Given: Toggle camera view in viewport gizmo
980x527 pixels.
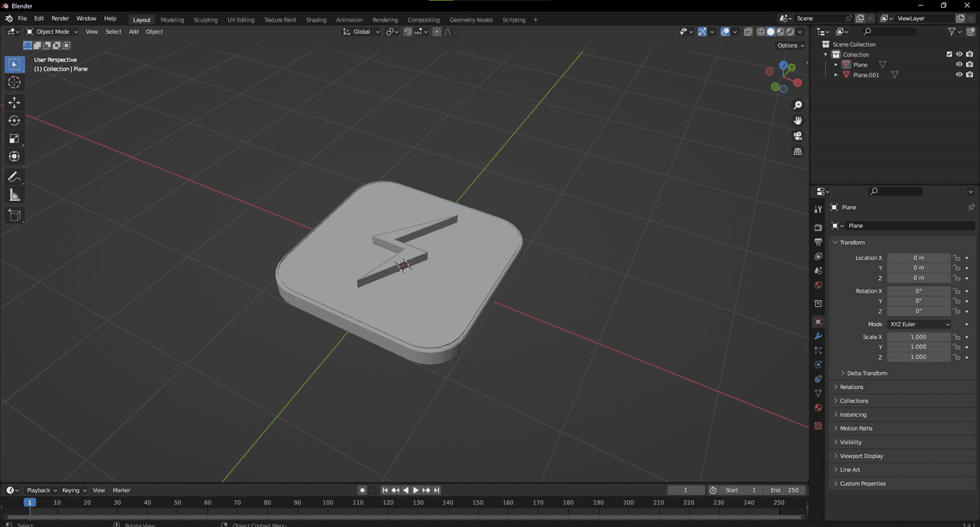Looking at the screenshot, I should tap(798, 136).
